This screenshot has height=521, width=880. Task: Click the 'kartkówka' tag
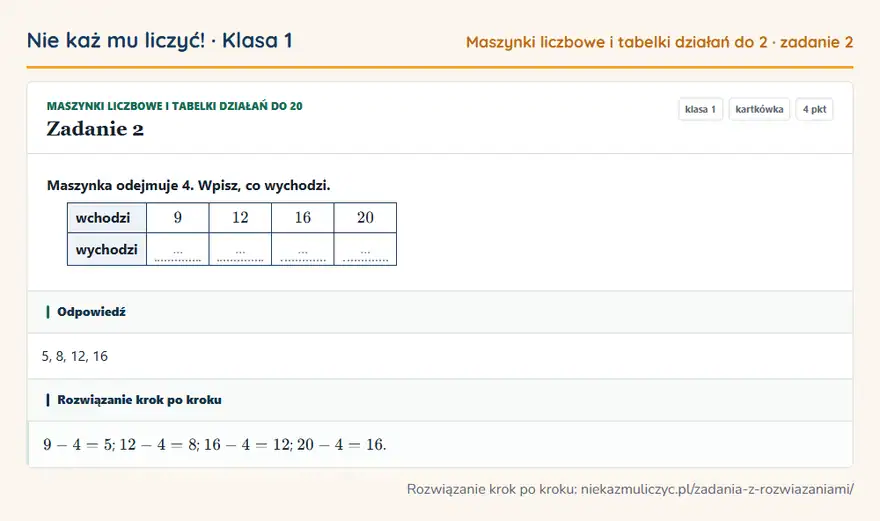pyautogui.click(x=759, y=109)
